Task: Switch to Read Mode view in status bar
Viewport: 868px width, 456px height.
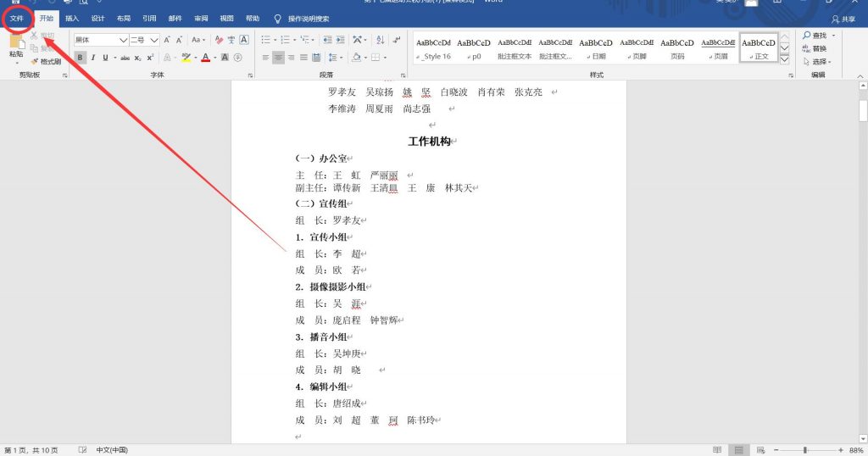Action: point(717,450)
